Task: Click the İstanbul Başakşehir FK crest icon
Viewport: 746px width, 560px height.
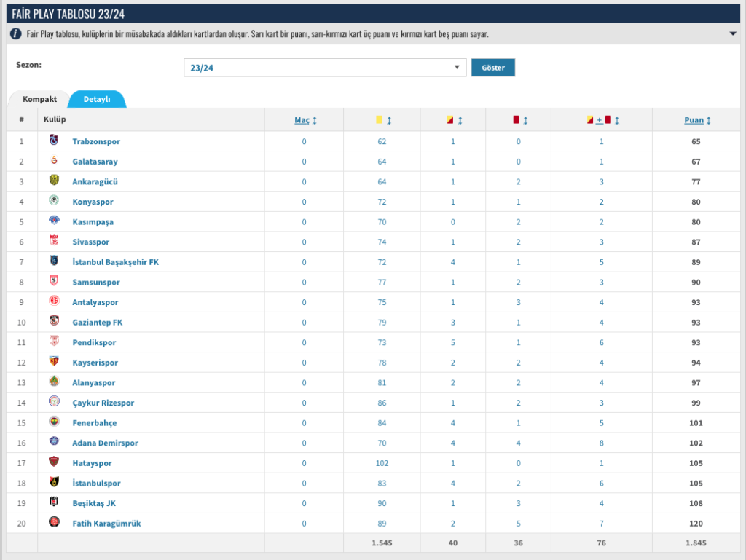Action: tap(54, 261)
